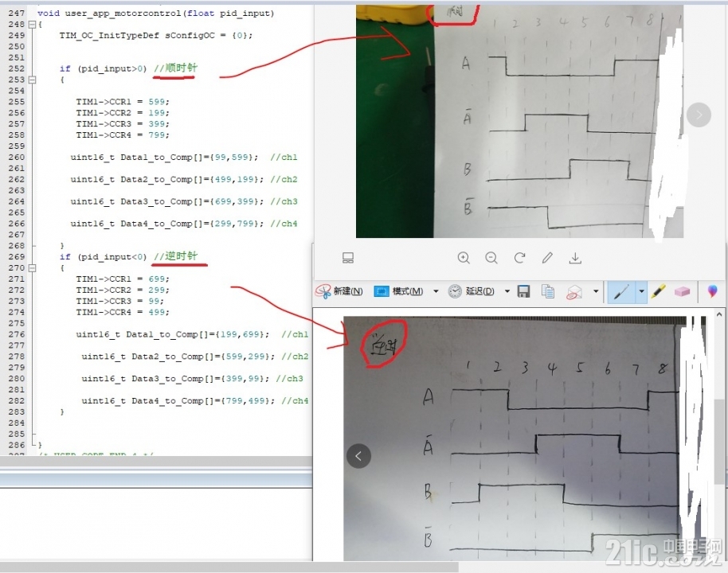Click the pencil edit icon in viewer
728x573 pixels.
(x=547, y=258)
